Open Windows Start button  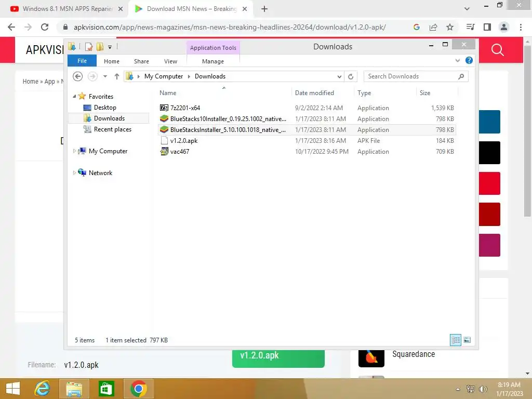(13, 389)
